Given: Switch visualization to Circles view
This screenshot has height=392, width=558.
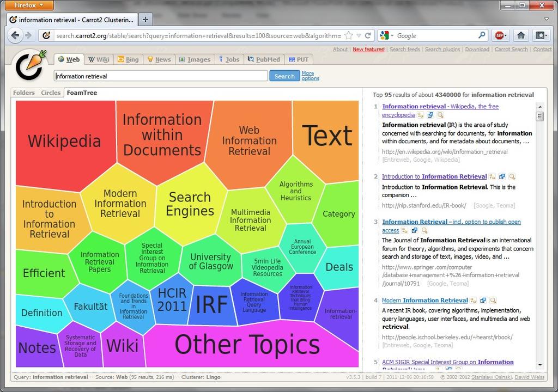Looking at the screenshot, I should (51, 93).
